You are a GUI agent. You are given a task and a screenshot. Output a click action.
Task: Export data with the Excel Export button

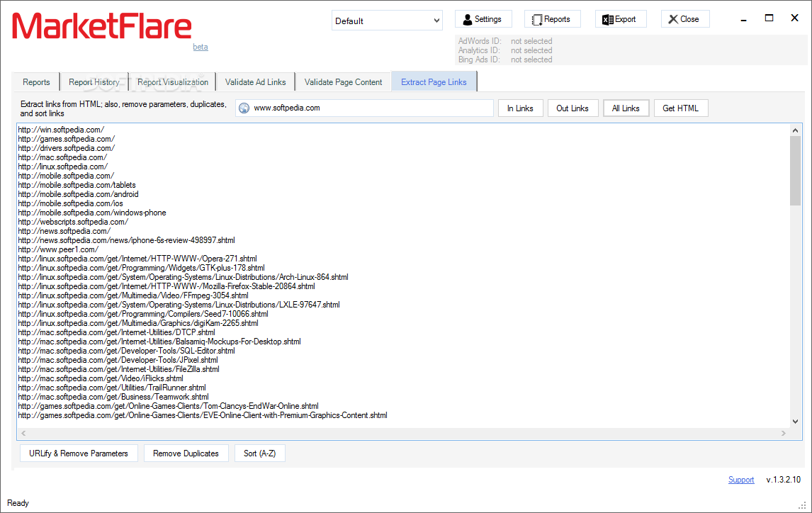[x=621, y=19]
